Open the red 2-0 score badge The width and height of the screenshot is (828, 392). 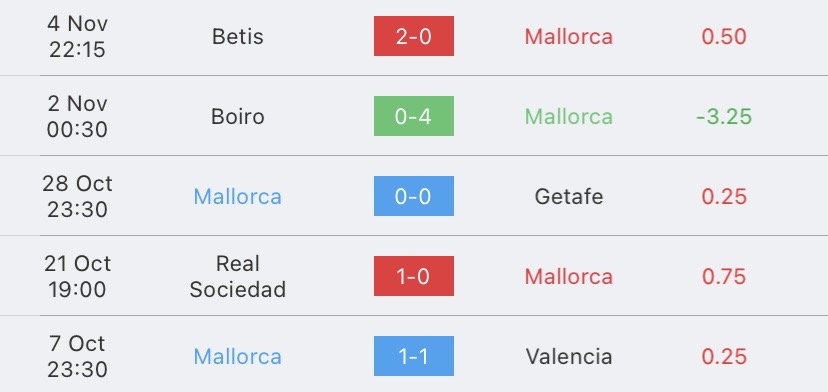click(x=413, y=36)
